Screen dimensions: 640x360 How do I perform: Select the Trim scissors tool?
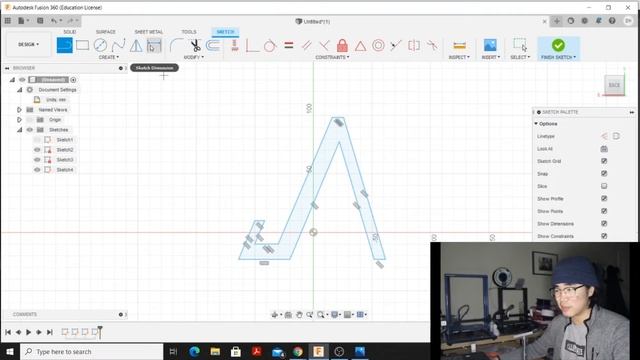tap(195, 45)
